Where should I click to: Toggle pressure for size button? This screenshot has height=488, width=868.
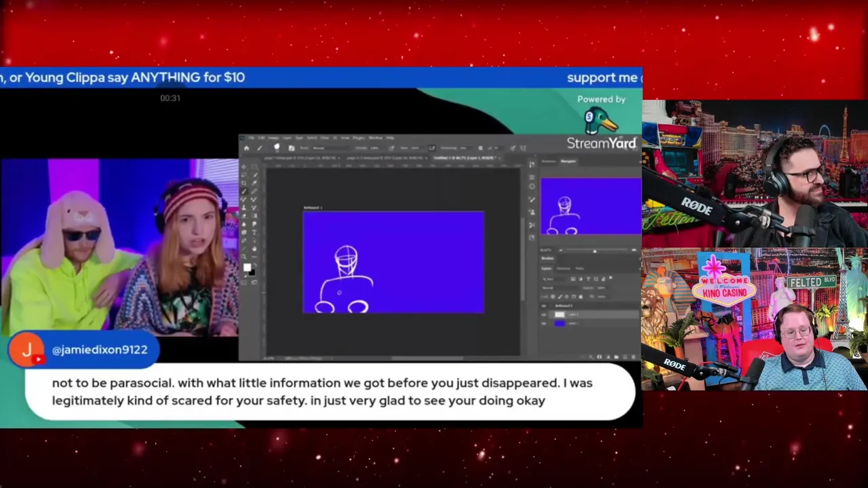click(513, 148)
